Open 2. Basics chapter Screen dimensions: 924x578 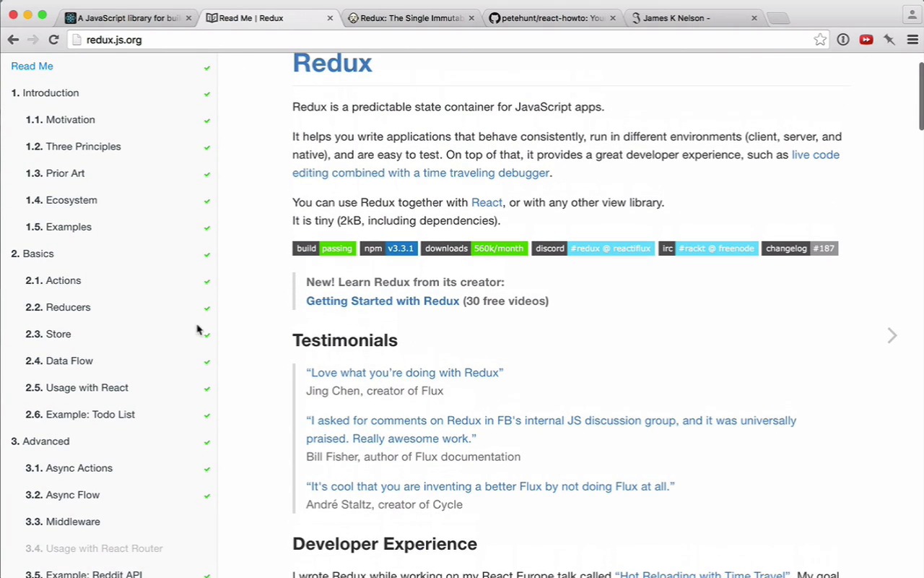32,253
